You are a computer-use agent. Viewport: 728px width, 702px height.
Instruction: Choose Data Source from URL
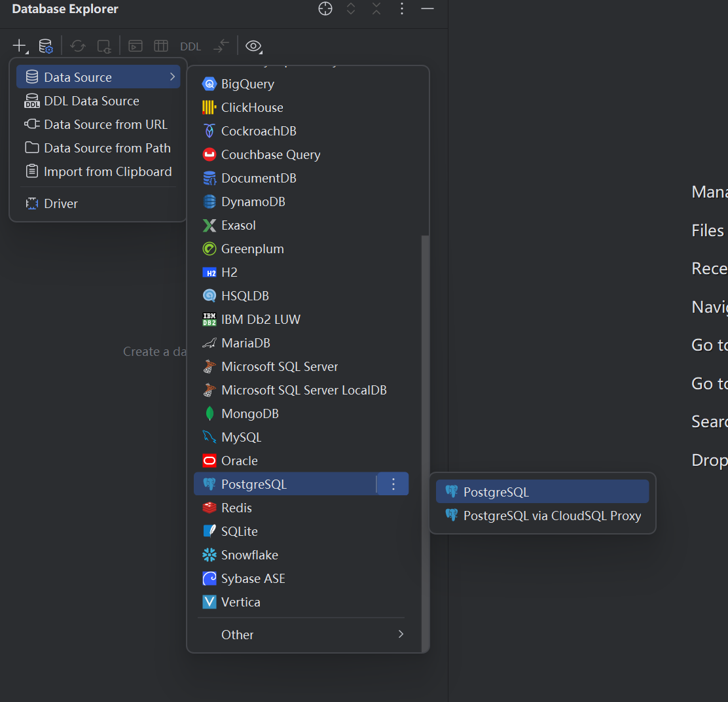(x=98, y=124)
